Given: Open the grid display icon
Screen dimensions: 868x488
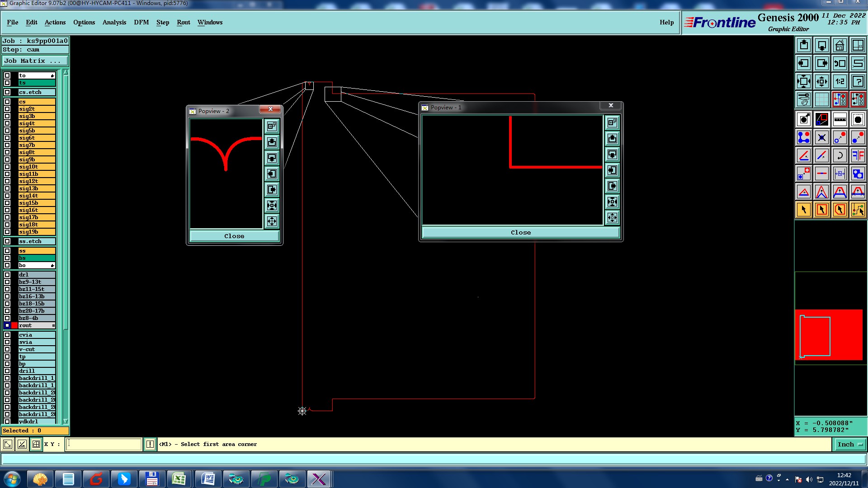Looking at the screenshot, I should [x=821, y=99].
